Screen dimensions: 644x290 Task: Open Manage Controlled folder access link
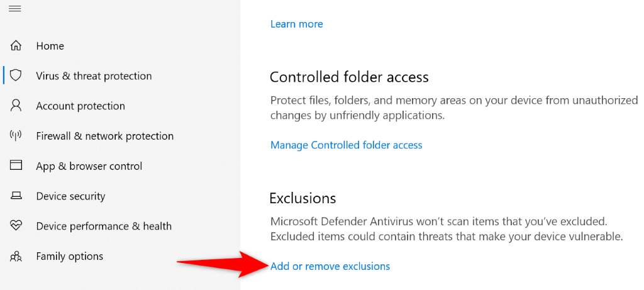(346, 145)
